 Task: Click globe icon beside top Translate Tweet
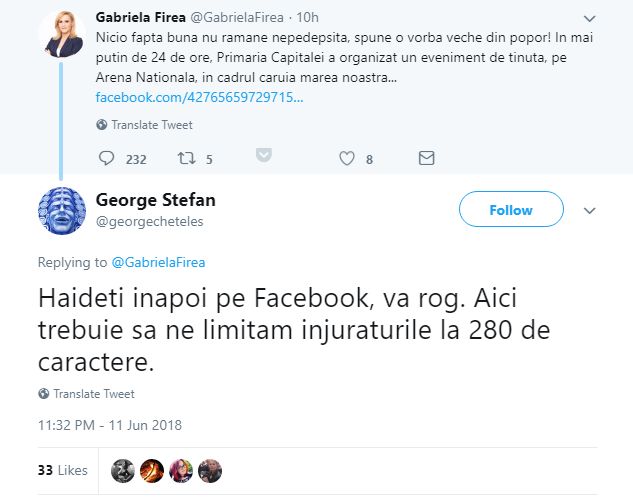tap(101, 125)
